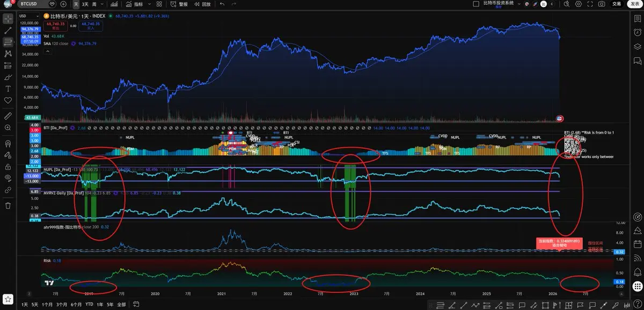Select the weekly 周 interval
The image size is (644, 310).
click(94, 4)
